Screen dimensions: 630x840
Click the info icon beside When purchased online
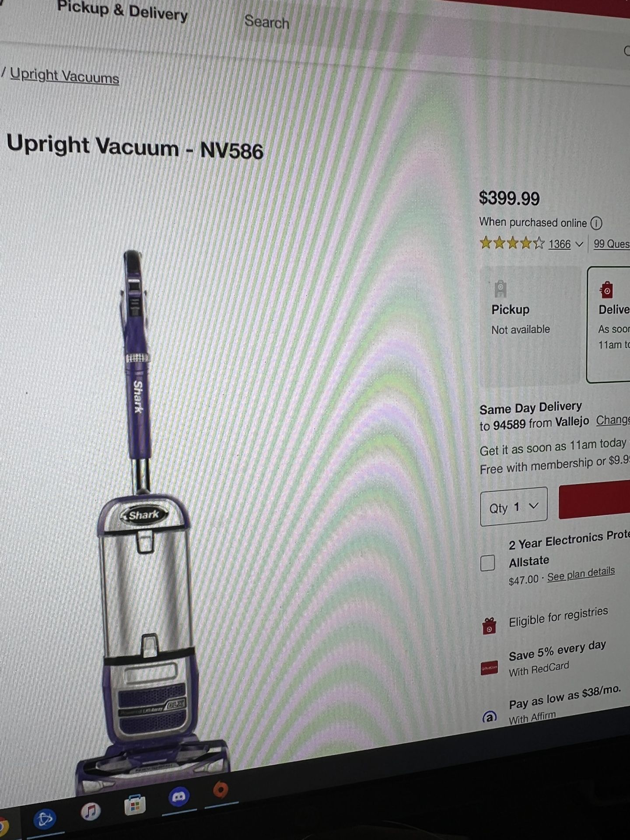[596, 223]
